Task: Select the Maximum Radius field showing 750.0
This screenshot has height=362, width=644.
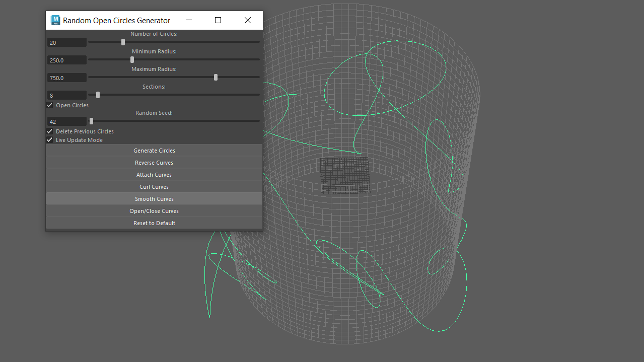Action: pos(66,78)
